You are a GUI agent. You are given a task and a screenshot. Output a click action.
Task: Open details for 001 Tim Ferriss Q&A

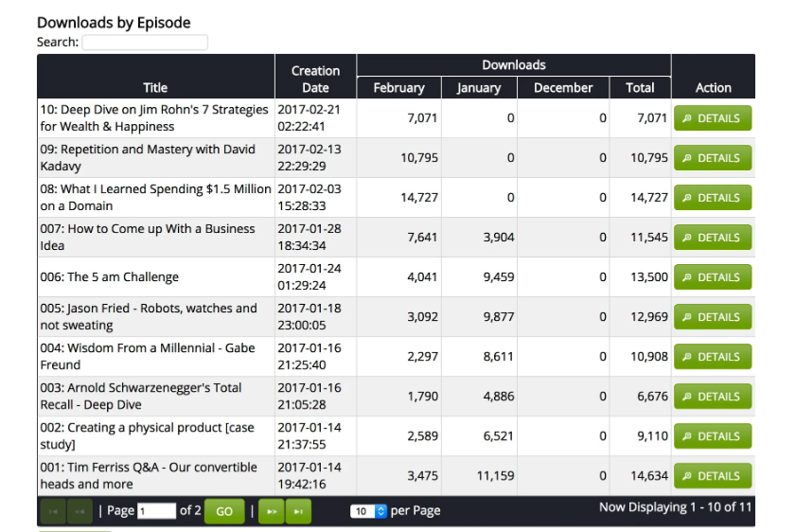[713, 475]
